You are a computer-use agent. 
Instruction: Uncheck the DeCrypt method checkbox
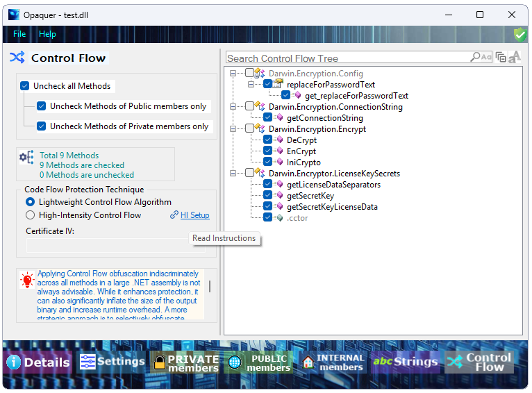pos(267,140)
